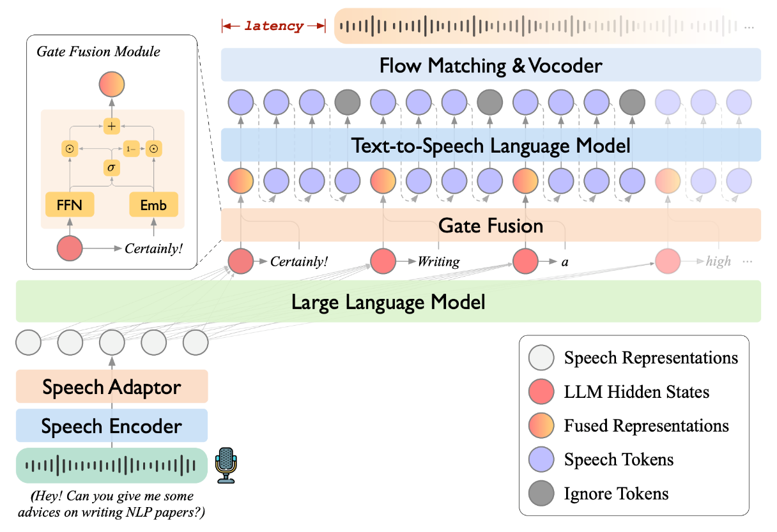The image size is (777, 532).
Task: Click the Gate Fusion bar label
Action: pyautogui.click(x=491, y=225)
